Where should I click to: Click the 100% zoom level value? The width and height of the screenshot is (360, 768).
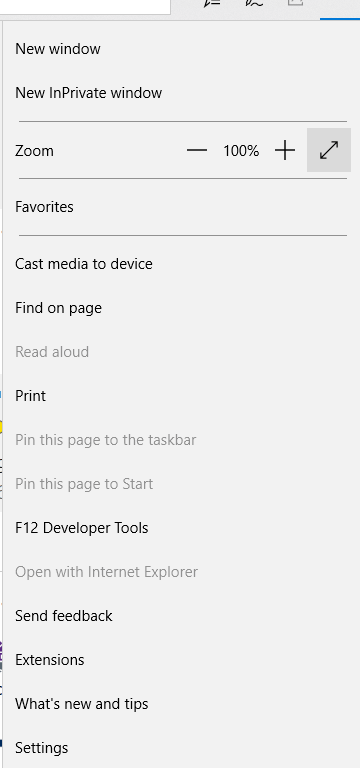click(241, 151)
